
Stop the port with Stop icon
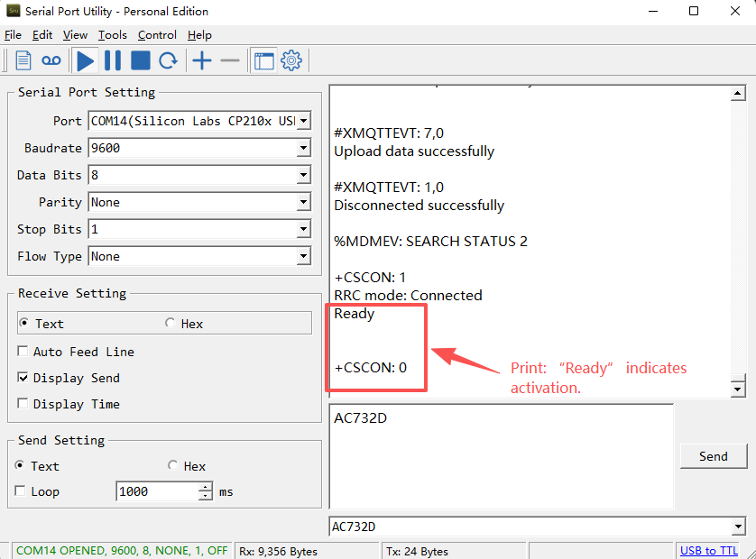click(x=141, y=60)
